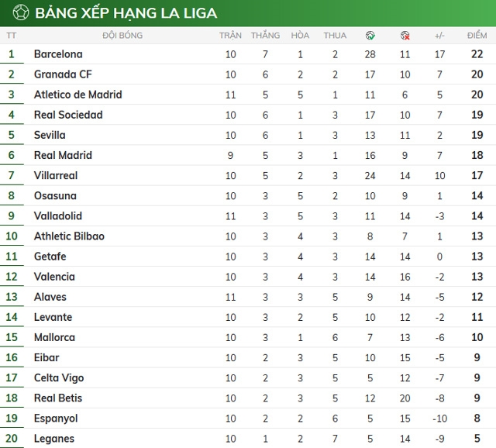The width and height of the screenshot is (496, 448).
Task: Click on Athletic Bilbao team name
Action: [69, 236]
